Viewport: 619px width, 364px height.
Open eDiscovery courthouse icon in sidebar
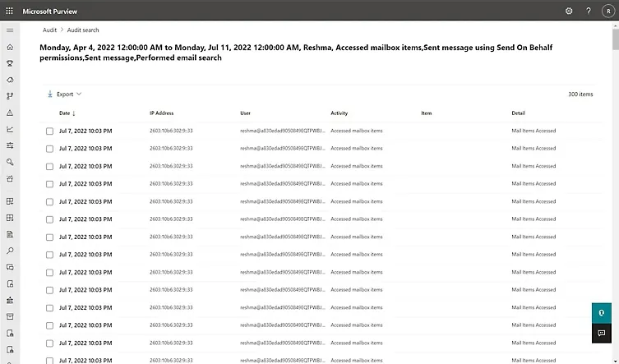tap(10, 301)
